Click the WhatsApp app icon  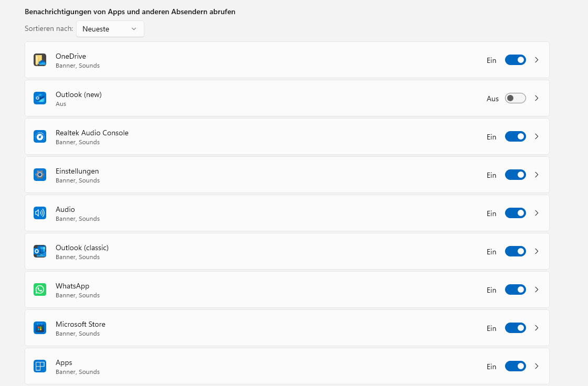click(x=40, y=290)
